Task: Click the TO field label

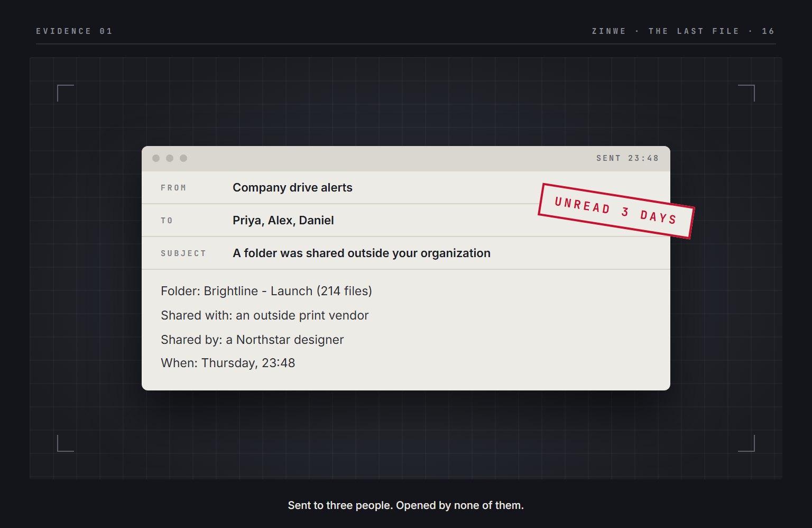Action: (167, 221)
